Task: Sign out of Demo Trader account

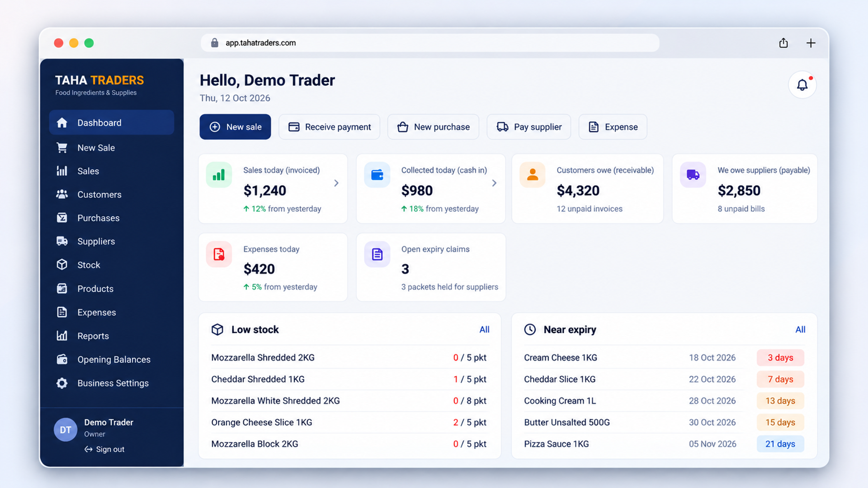Action: point(104,449)
